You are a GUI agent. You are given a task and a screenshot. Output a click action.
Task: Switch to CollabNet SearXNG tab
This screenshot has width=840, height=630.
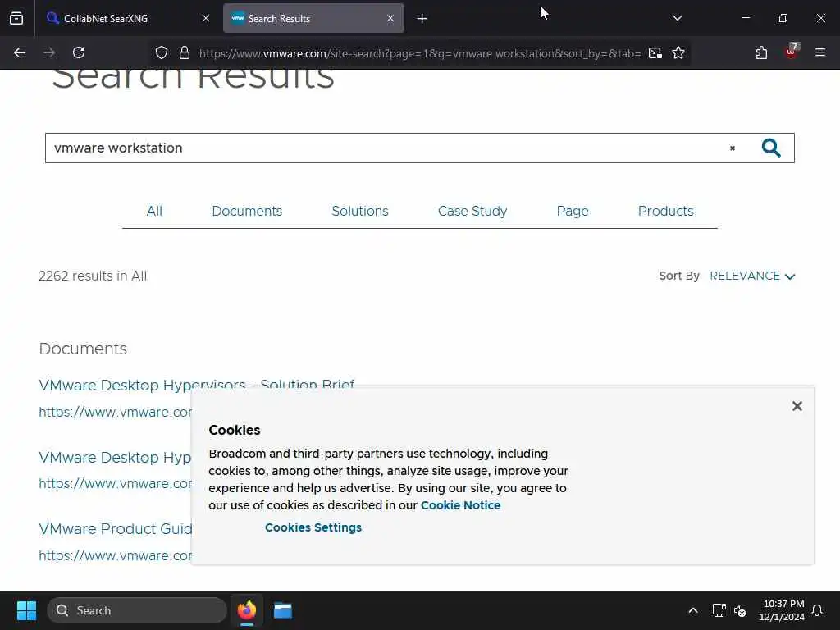127,18
